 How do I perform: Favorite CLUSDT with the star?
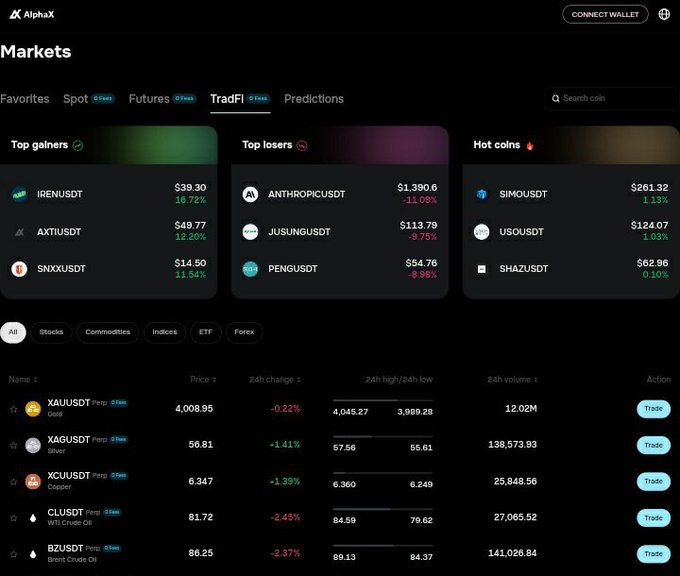tap(13, 518)
